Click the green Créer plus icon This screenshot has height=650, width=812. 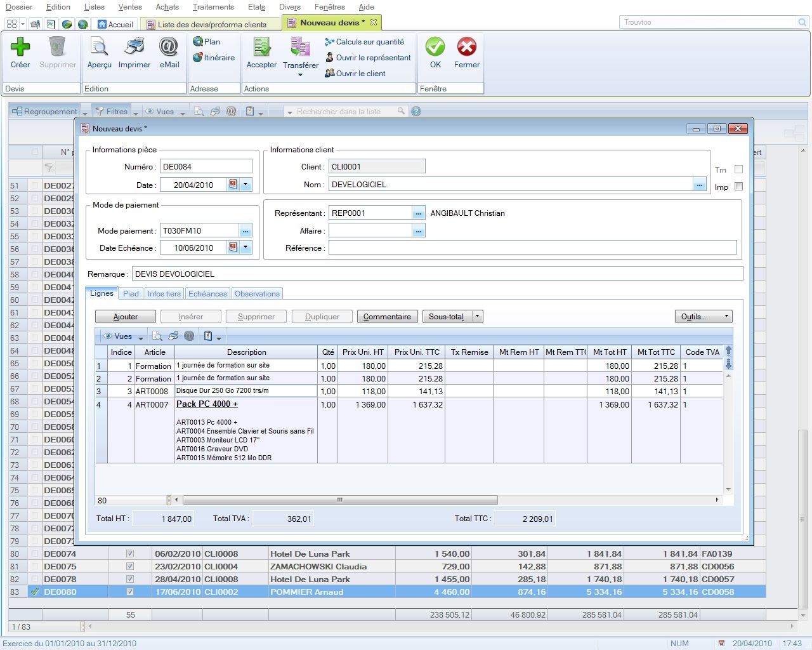[20, 48]
